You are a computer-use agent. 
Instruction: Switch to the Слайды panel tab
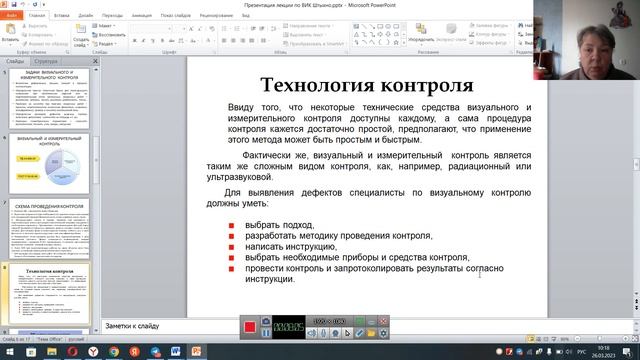click(15, 61)
